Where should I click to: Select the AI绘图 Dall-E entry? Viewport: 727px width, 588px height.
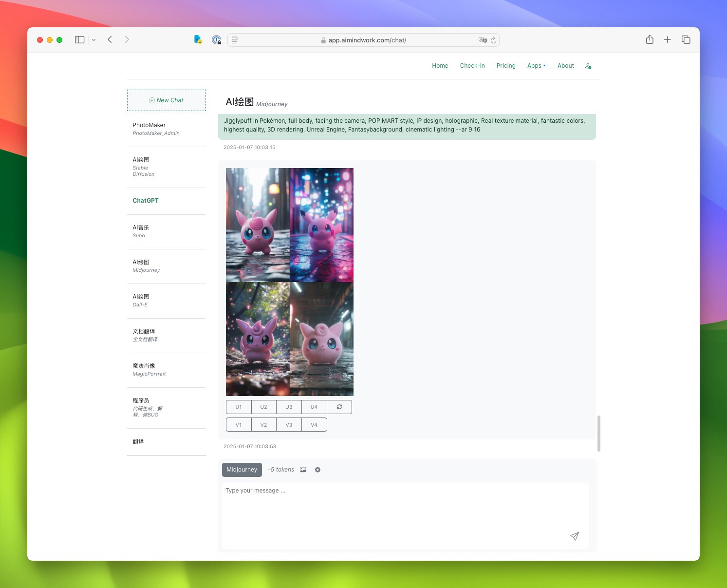click(x=167, y=301)
